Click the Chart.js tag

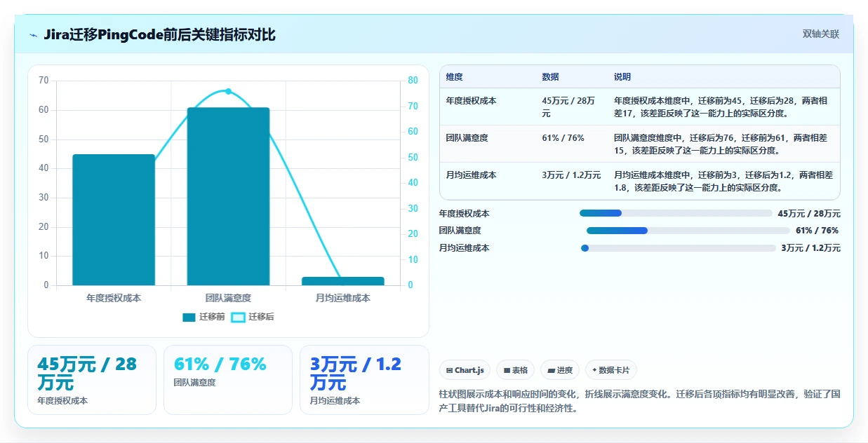[465, 370]
